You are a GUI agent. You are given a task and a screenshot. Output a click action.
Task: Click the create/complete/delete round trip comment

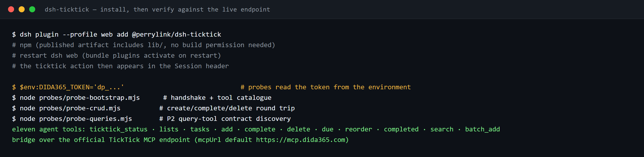[x=227, y=108]
